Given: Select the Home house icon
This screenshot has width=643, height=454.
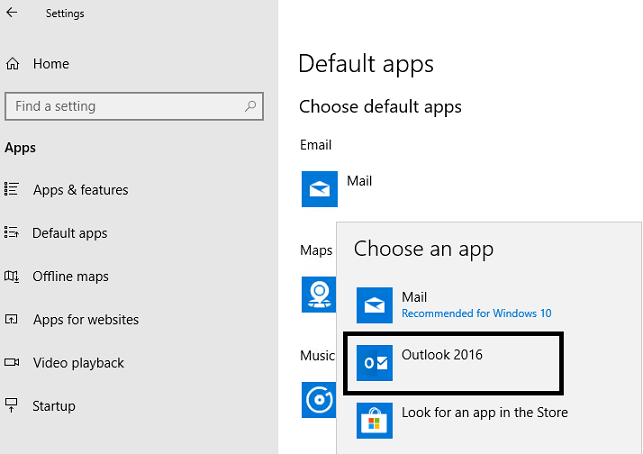Looking at the screenshot, I should pos(12,64).
